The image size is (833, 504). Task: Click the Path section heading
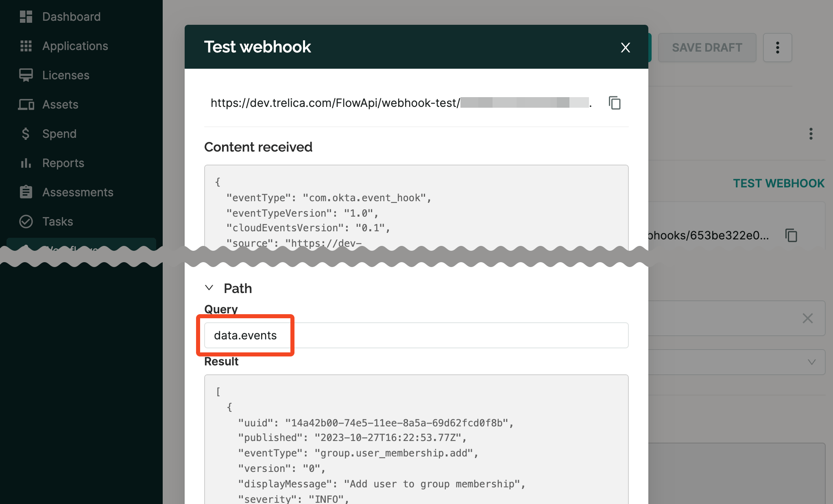tap(238, 288)
